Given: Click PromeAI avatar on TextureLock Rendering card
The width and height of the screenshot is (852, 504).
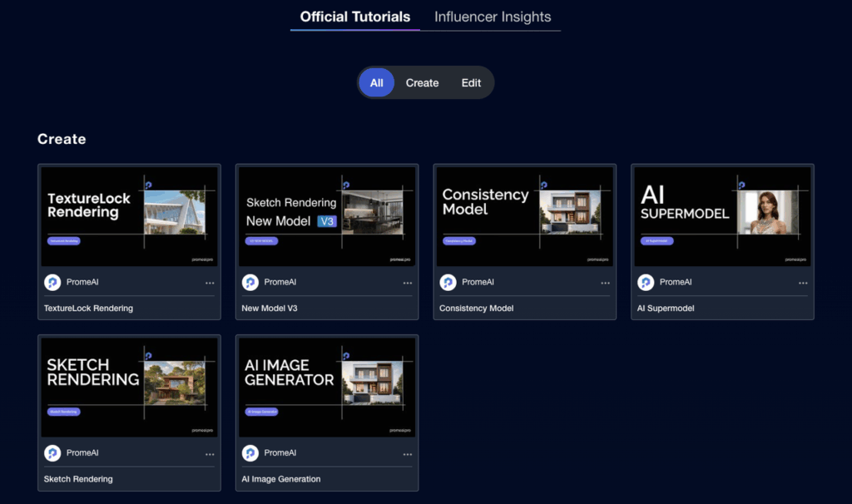Looking at the screenshot, I should (52, 283).
